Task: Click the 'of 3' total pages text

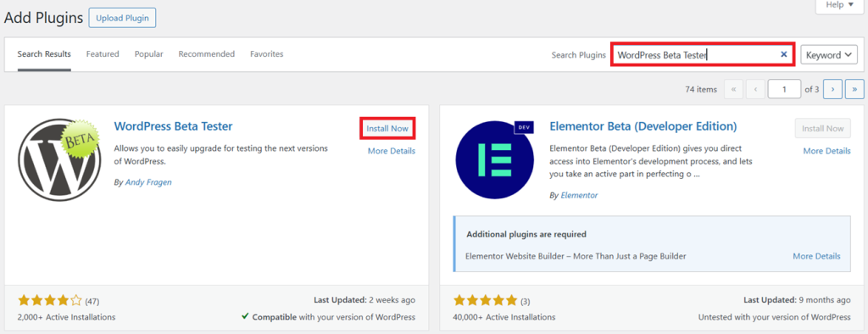Action: pos(812,89)
